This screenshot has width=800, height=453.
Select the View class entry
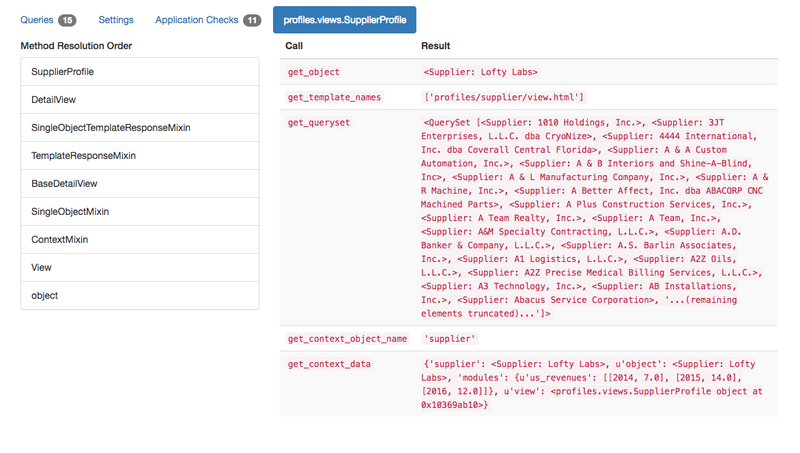coord(139,268)
